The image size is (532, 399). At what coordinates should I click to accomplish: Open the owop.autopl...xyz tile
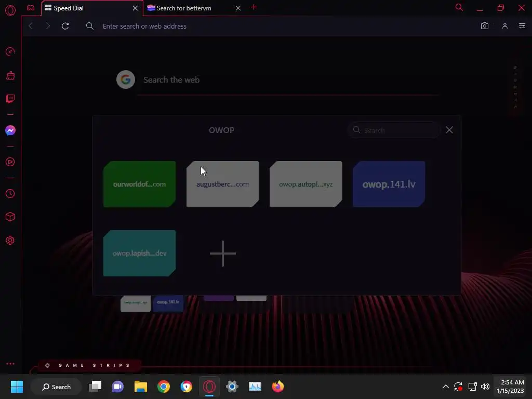[x=305, y=184]
